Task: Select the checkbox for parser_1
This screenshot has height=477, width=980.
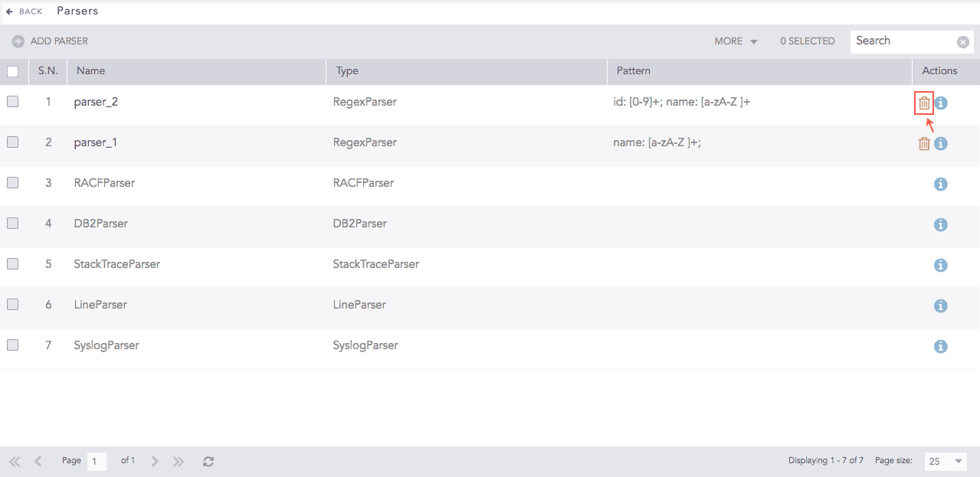Action: coord(12,142)
